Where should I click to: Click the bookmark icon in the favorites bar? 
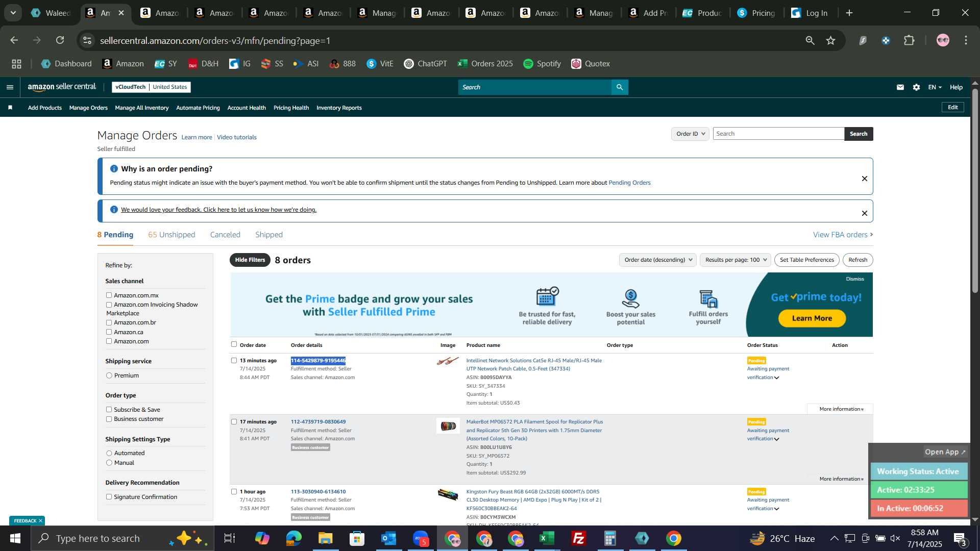[x=10, y=108]
